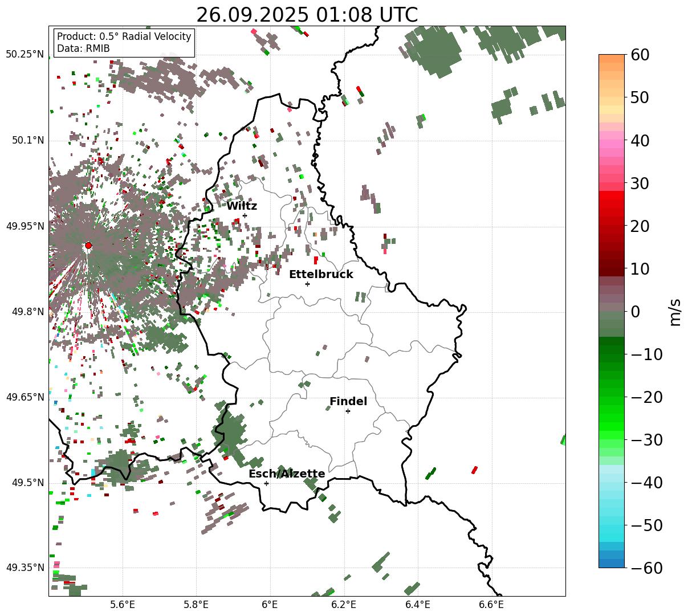688x616 pixels.
Task: Click the −50 colorbar tick label
Action: pyautogui.click(x=646, y=525)
